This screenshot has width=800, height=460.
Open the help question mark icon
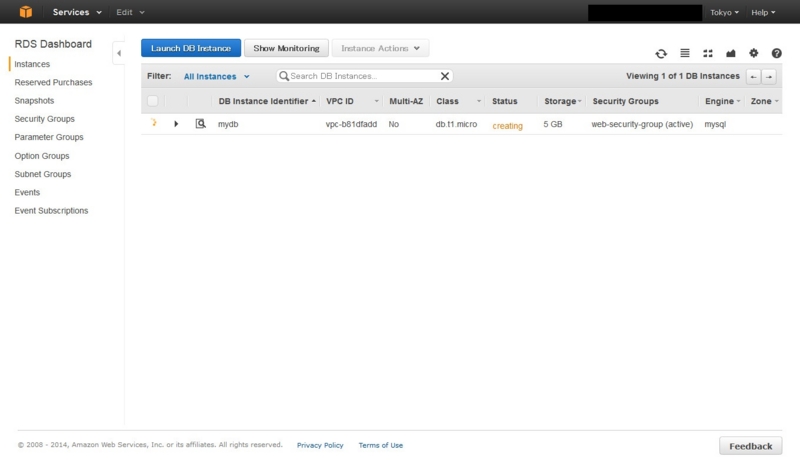click(x=777, y=53)
